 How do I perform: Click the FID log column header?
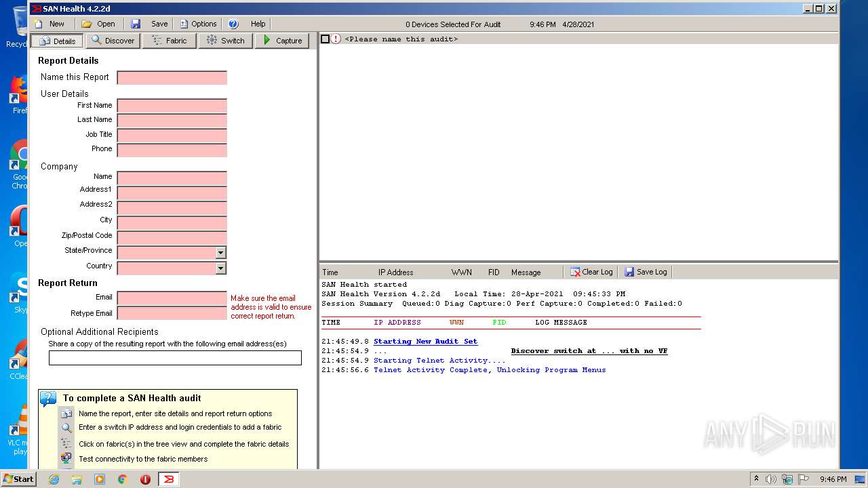[x=494, y=272]
